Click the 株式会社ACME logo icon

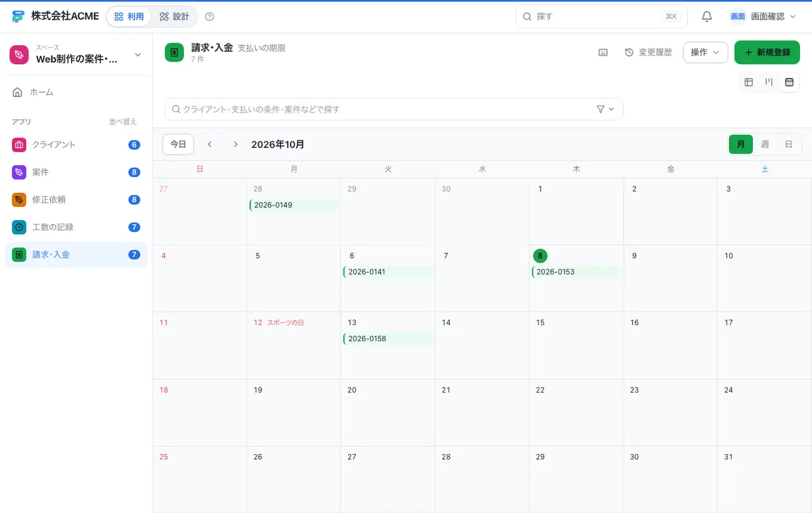pos(18,16)
